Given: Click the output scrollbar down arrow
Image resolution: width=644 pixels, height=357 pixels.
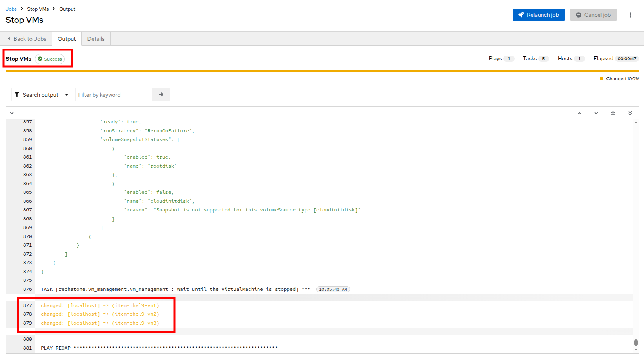Looking at the screenshot, I should pos(636,350).
